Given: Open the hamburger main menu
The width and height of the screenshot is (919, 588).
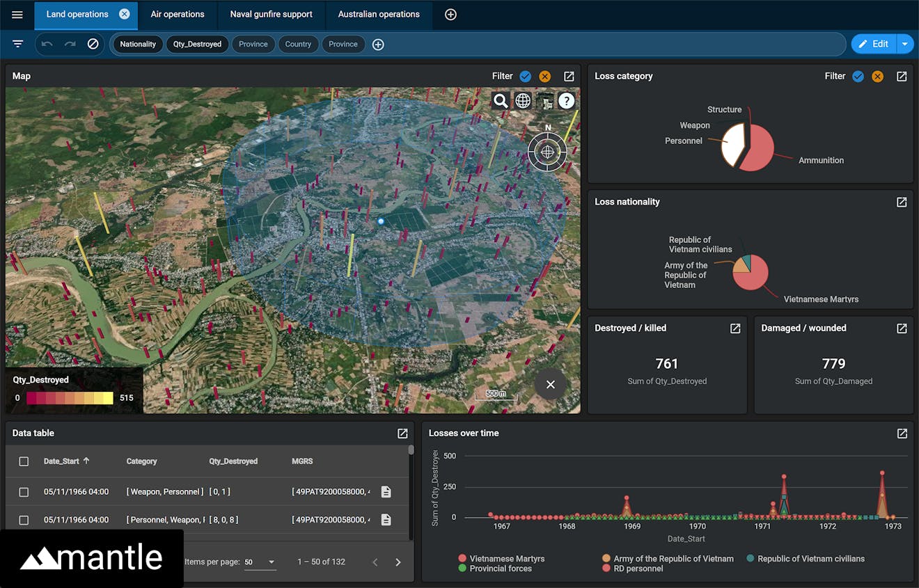Looking at the screenshot, I should (17, 15).
